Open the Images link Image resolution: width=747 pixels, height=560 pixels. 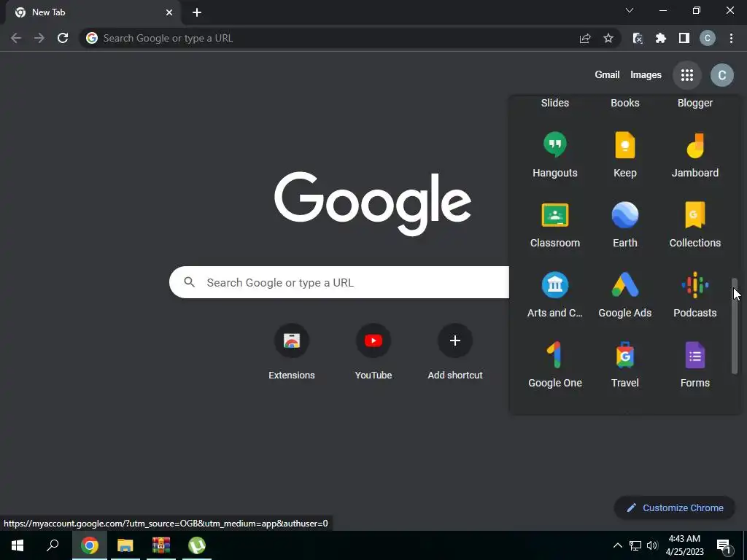pyautogui.click(x=646, y=75)
